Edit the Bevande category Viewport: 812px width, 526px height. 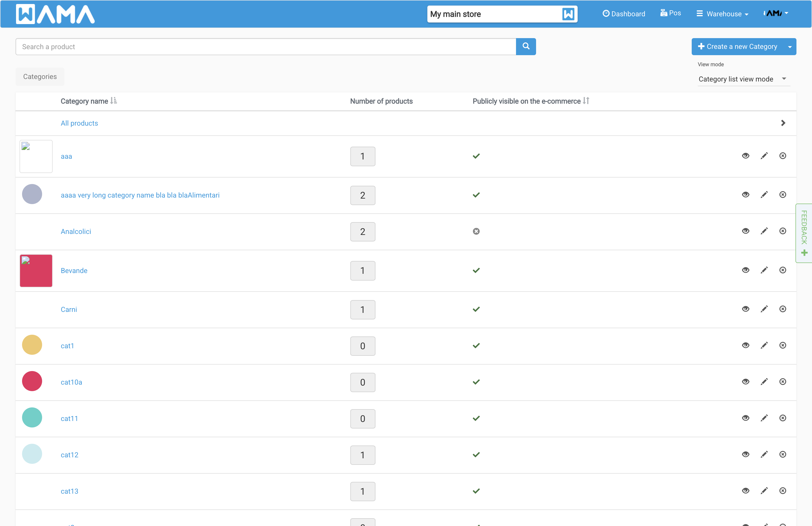coord(764,270)
